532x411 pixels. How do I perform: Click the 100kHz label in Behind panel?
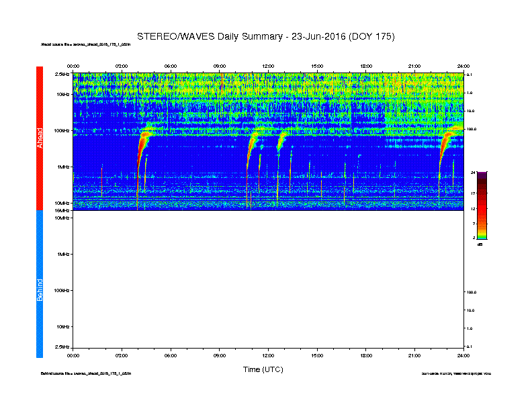[62, 291]
